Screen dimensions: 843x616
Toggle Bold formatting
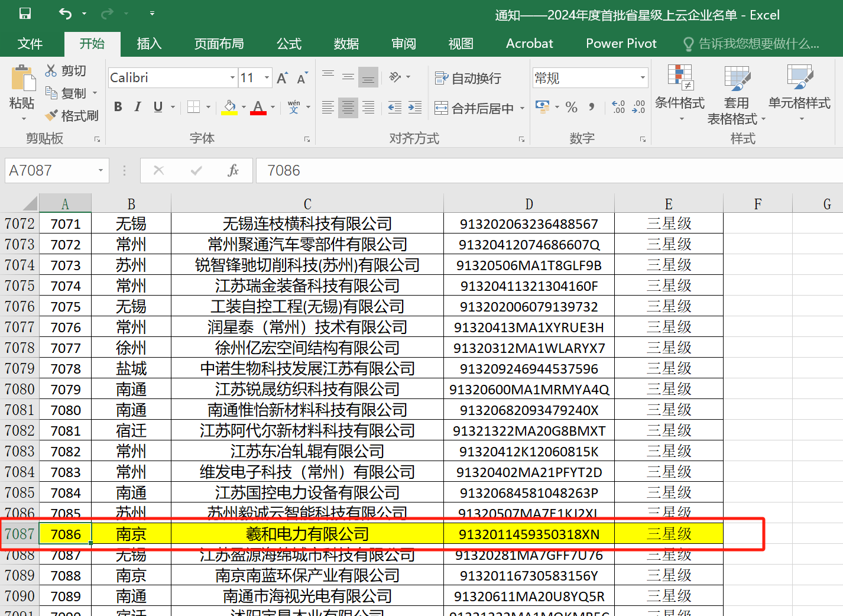(x=118, y=107)
